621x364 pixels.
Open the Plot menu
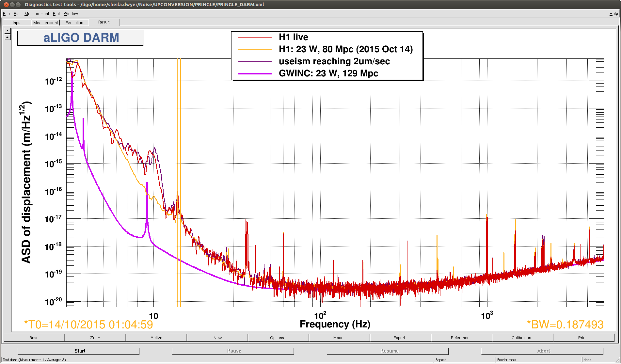point(56,14)
